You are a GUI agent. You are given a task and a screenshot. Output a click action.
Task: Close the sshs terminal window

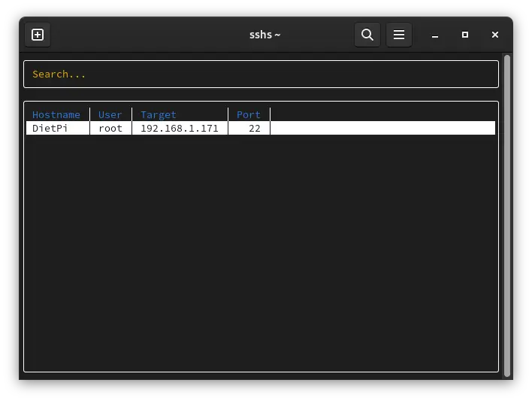[x=495, y=35]
